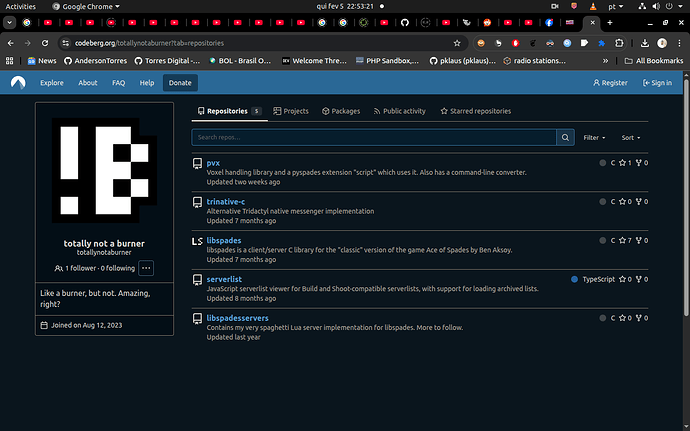This screenshot has height=431, width=690.
Task: Click the TypeScript language dot on serverlist
Action: [574, 279]
